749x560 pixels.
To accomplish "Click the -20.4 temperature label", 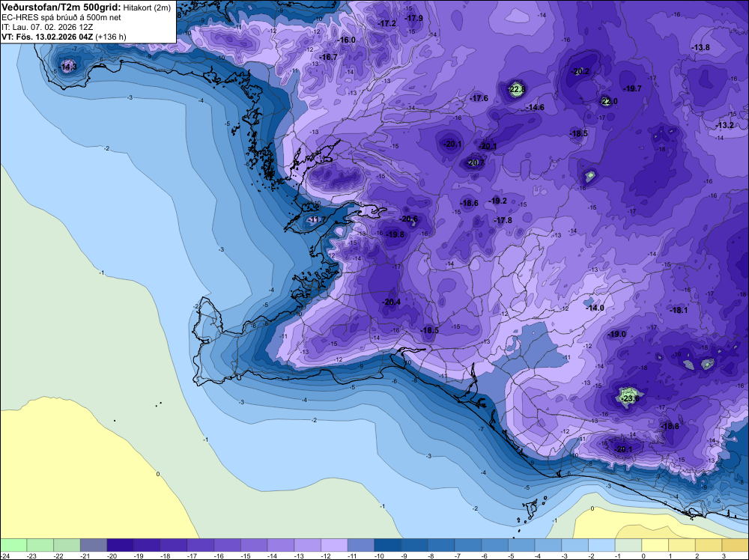I will 391,302.
